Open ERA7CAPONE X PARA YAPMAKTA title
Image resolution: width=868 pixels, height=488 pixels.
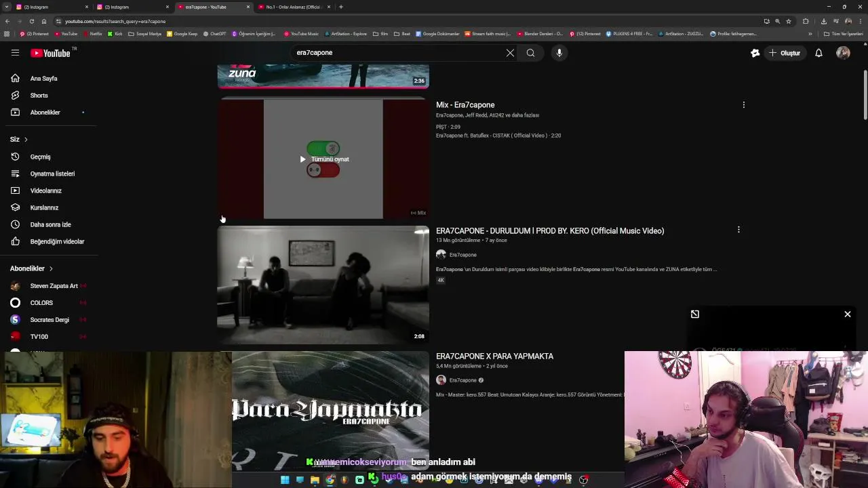coord(494,357)
